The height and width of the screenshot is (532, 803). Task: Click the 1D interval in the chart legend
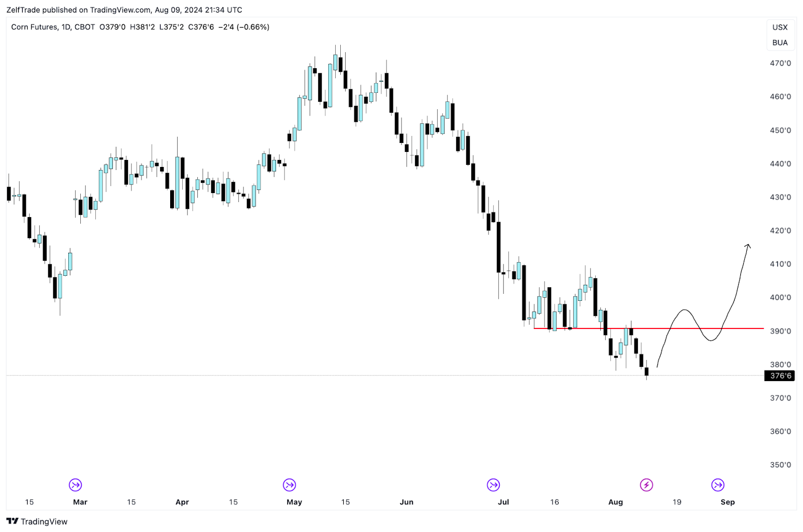pyautogui.click(x=66, y=27)
